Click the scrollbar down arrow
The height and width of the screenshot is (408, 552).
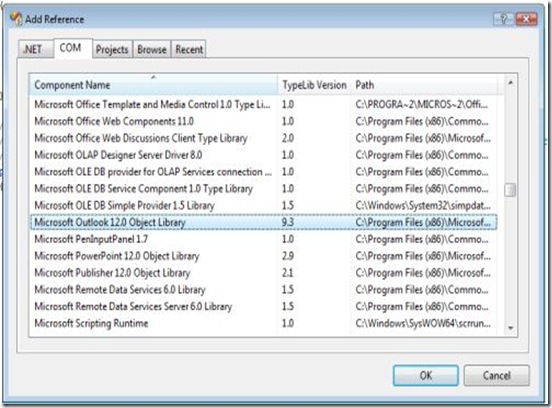(510, 328)
